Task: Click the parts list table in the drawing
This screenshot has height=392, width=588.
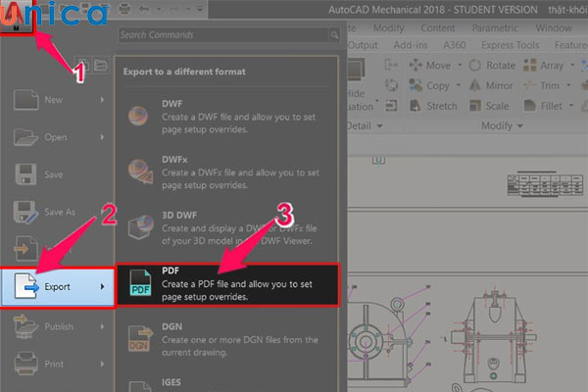Action: [x=545, y=184]
